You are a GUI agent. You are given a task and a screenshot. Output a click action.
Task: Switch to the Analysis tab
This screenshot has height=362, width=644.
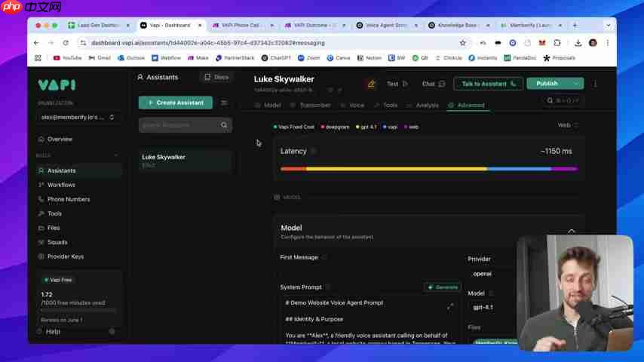point(422,105)
